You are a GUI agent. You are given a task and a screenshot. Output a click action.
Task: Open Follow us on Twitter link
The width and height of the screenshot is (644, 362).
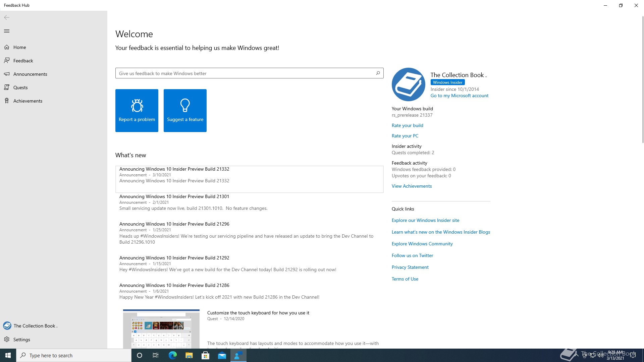pyautogui.click(x=412, y=255)
